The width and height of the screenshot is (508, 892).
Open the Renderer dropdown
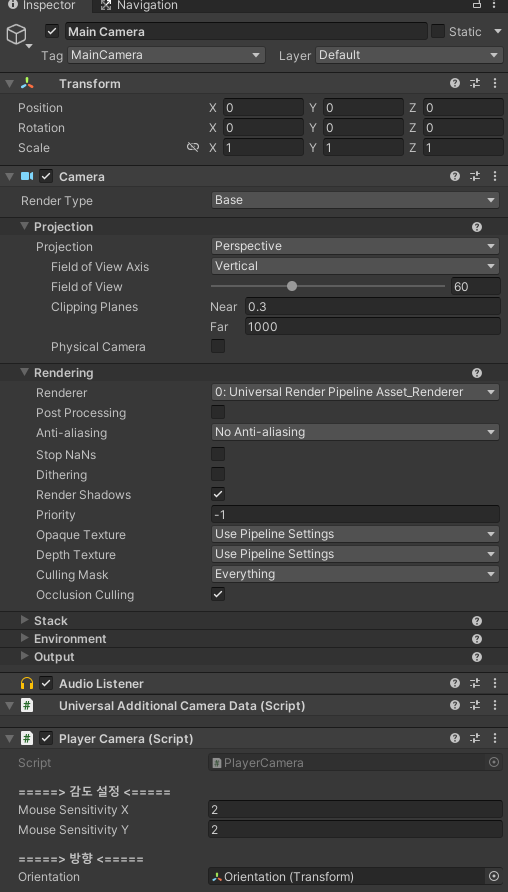[355, 392]
